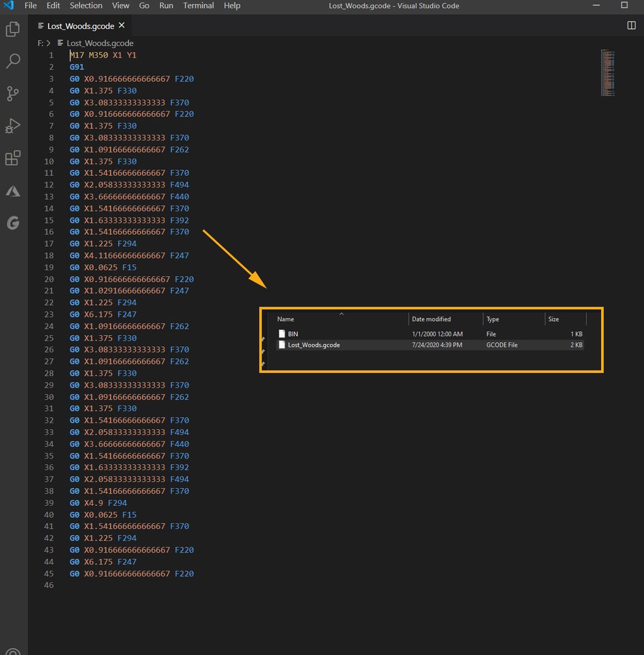Screen dimensions: 644x655
Task: Click the '1 KB' size cell
Action: point(576,334)
